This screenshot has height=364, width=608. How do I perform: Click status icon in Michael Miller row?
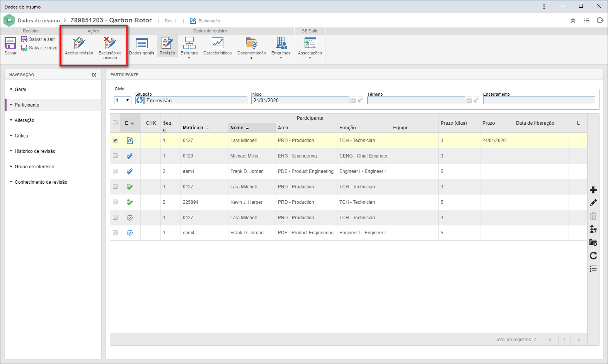pos(130,156)
